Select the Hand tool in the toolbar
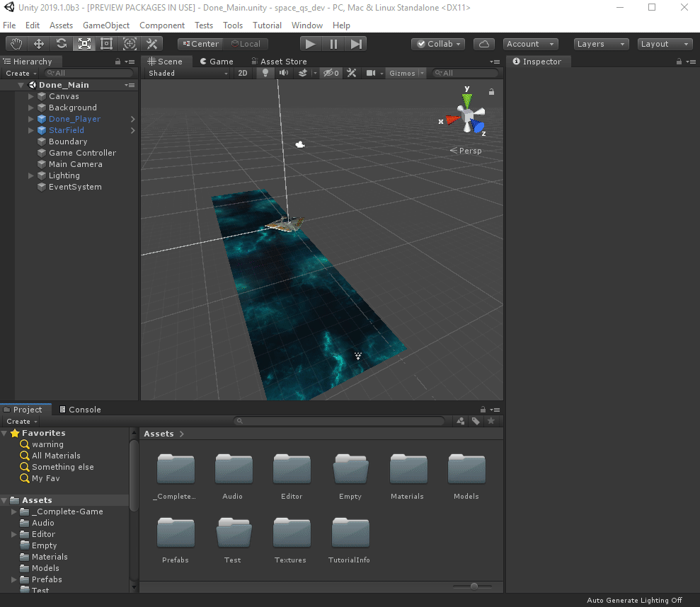Screen dimensions: 700x607 16,43
